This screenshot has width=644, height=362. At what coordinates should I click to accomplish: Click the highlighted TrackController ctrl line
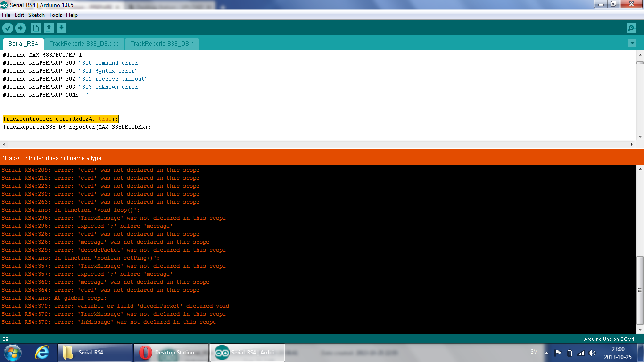(60, 119)
